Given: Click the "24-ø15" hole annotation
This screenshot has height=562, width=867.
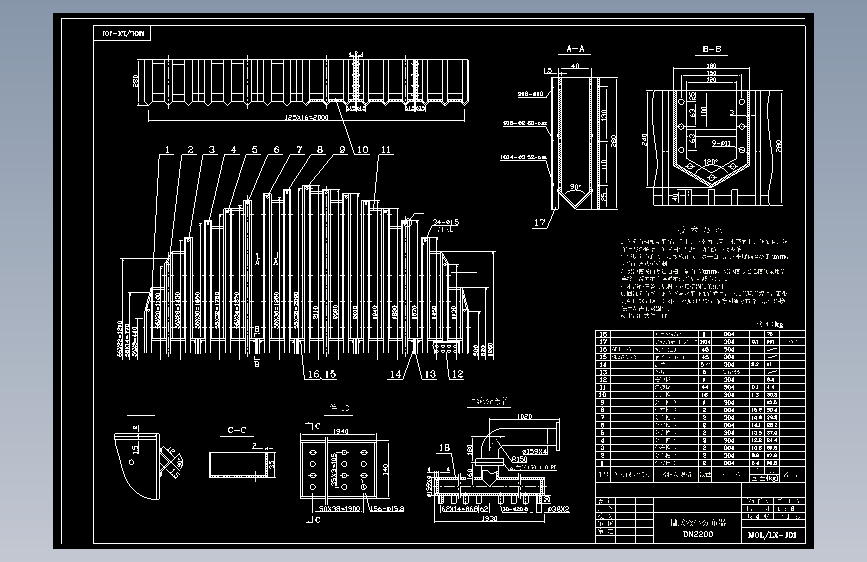Looking at the screenshot, I should pos(446,222).
